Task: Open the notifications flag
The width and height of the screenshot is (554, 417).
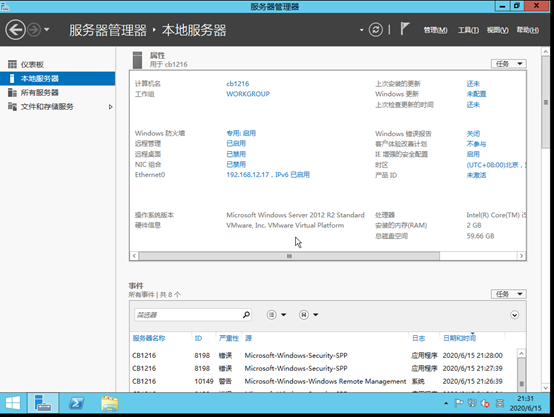Action: click(405, 29)
